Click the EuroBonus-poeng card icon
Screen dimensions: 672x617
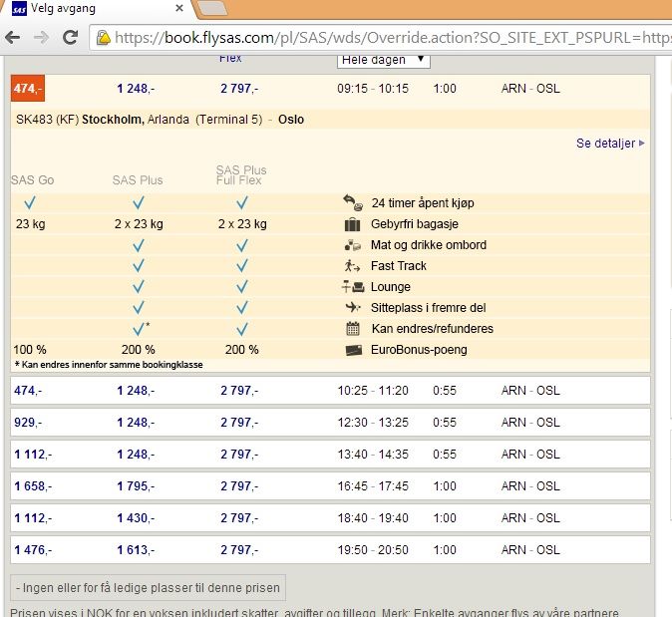click(354, 350)
